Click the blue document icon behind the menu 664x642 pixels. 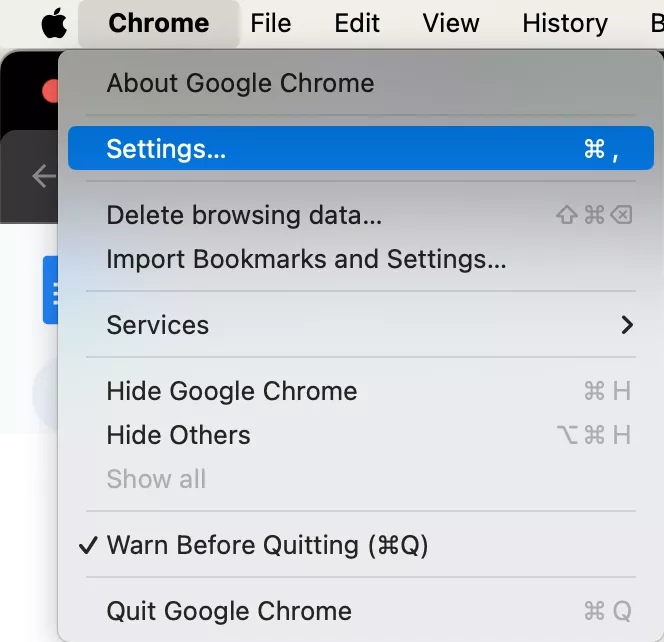(x=50, y=290)
